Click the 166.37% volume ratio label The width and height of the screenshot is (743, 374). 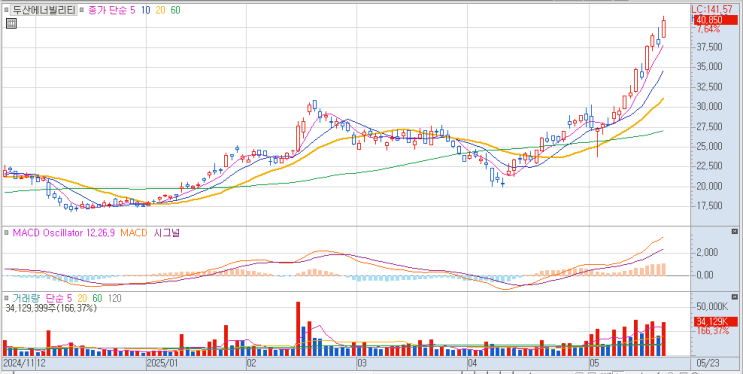(x=713, y=331)
